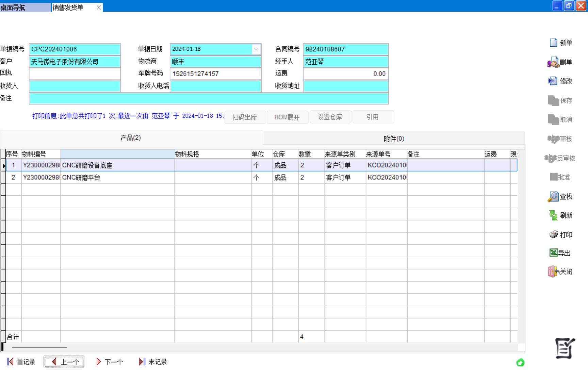Click the 新单 new document icon

tap(554, 43)
